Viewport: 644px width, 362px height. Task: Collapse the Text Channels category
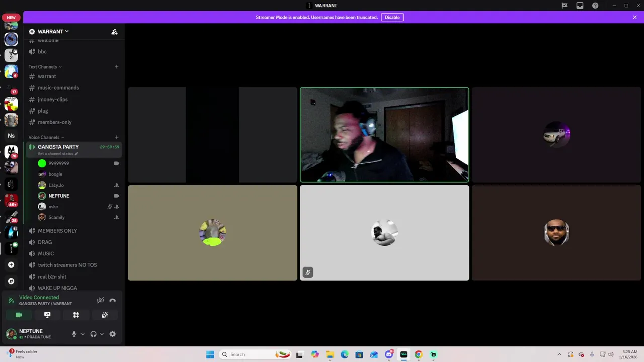45,67
